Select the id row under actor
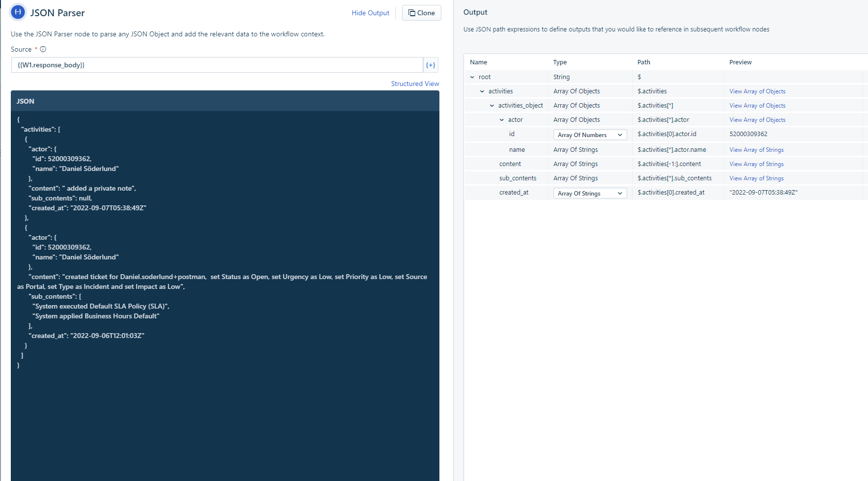868x481 pixels. point(512,134)
